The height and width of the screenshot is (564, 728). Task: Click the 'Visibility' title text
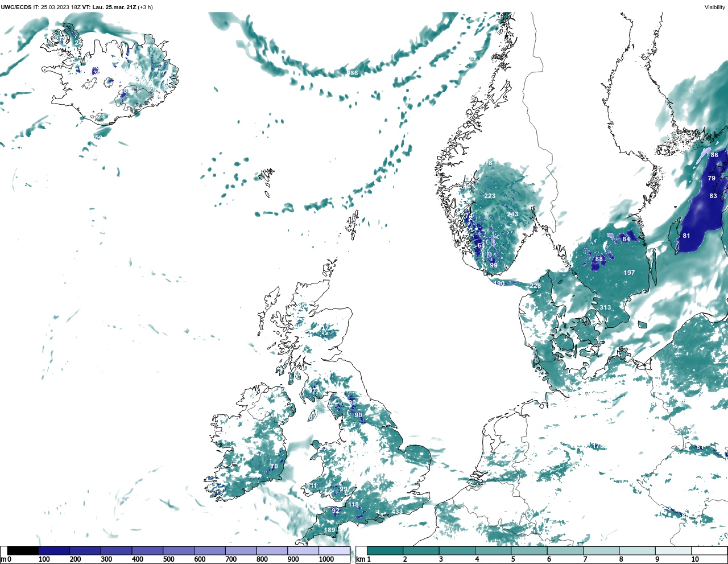715,7
